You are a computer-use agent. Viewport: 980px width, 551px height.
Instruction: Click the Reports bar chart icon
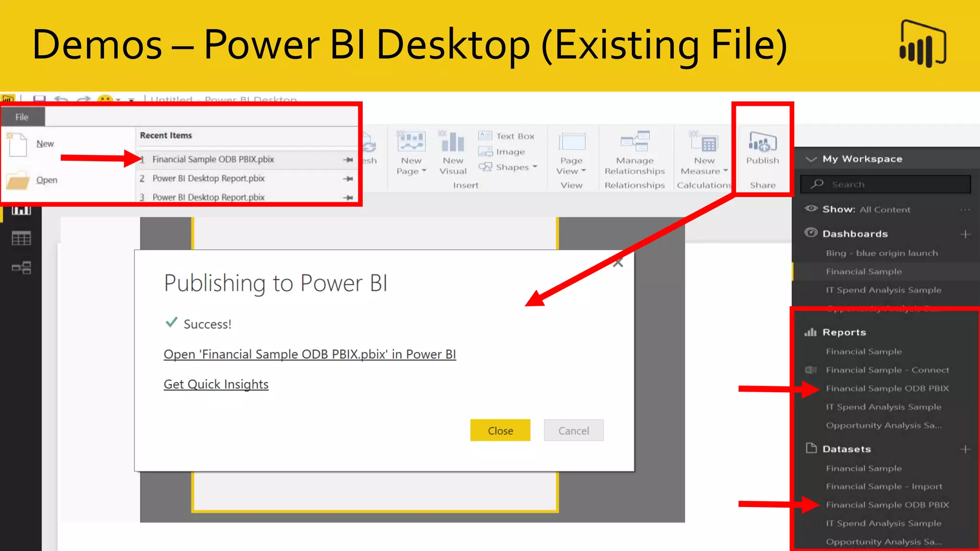tap(810, 332)
